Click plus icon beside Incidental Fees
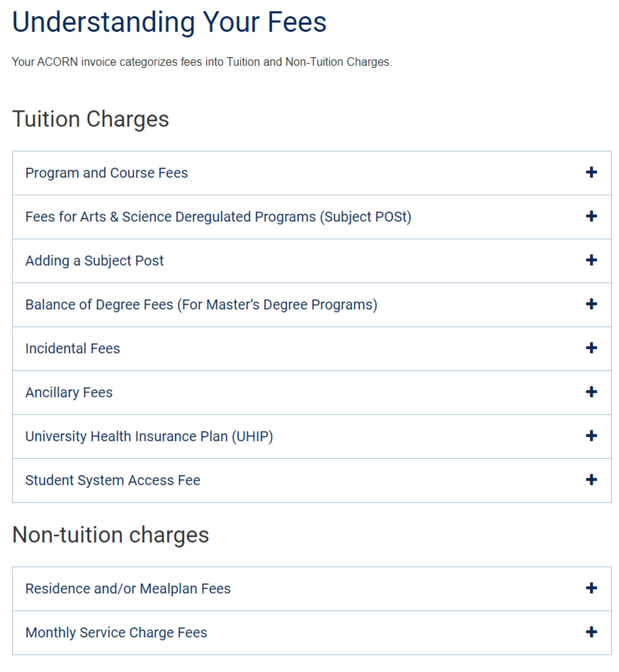This screenshot has width=619, height=672. (x=591, y=348)
